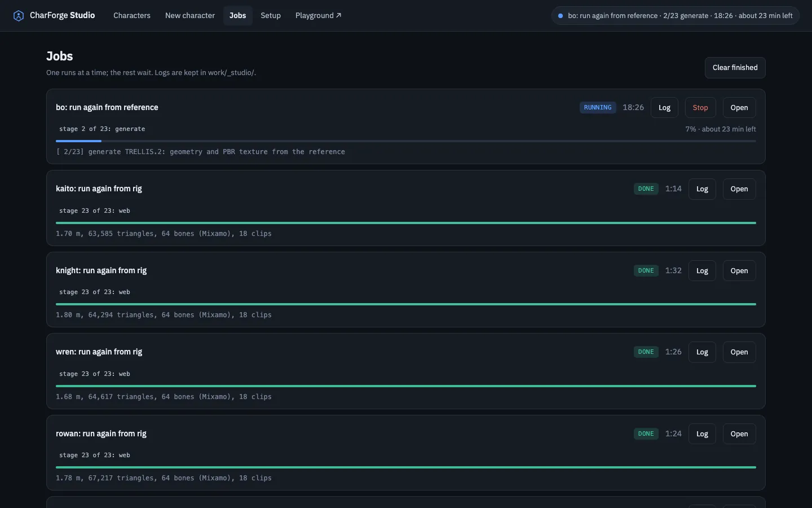
Task: Click the DONE badge on knight job
Action: [x=646, y=271]
